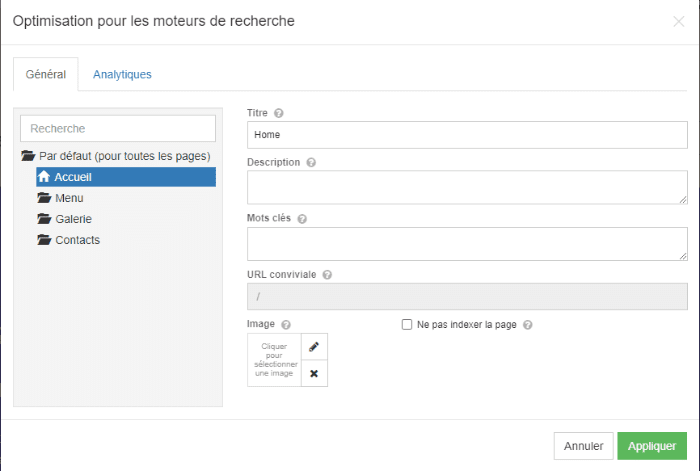This screenshot has width=700, height=471.
Task: Click the image placeholder to select an image
Action: pos(274,360)
